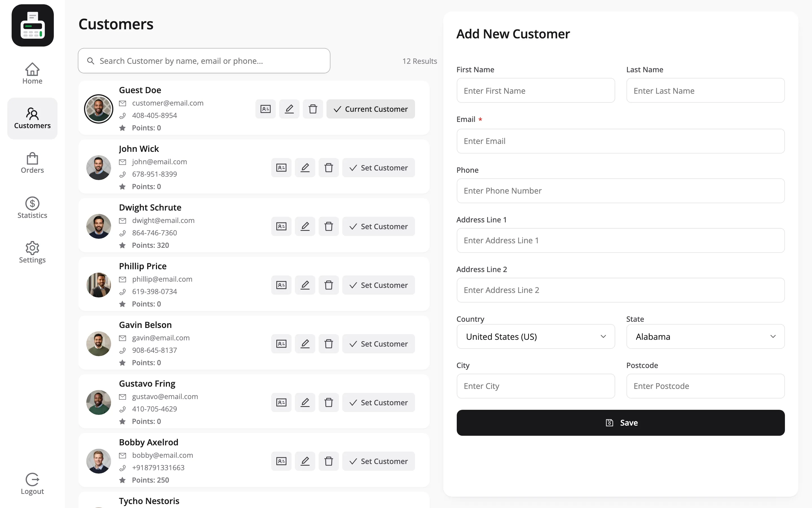Click the Last Name input
Screen dimensions: 812x508
click(x=705, y=91)
